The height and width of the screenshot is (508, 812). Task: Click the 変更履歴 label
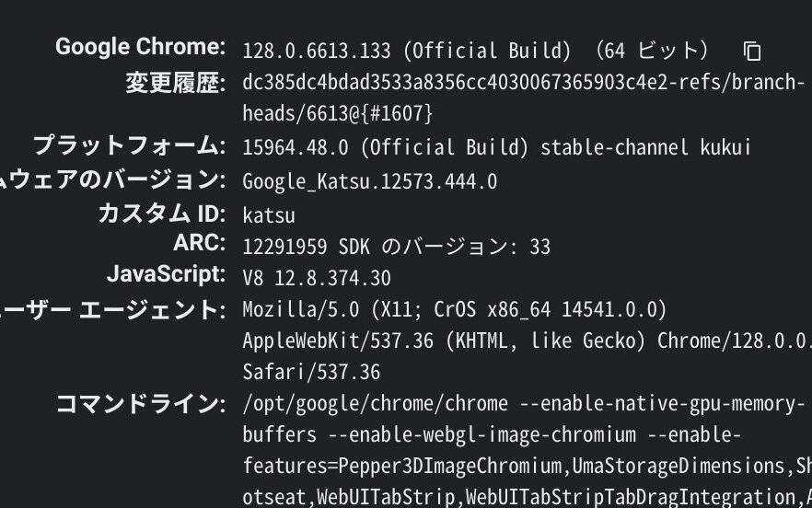click(175, 83)
